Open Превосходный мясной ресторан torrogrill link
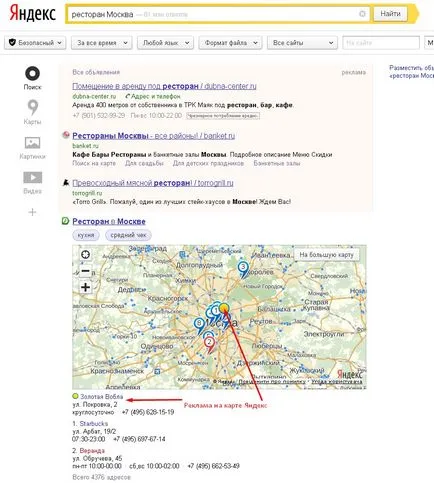Screen dimensions: 434x483 coord(153,183)
